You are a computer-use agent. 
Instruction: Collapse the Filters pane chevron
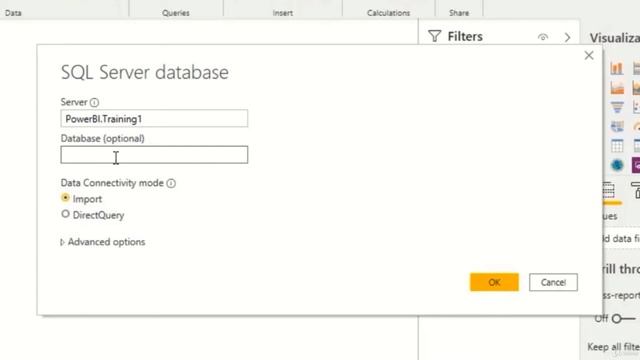click(x=567, y=37)
